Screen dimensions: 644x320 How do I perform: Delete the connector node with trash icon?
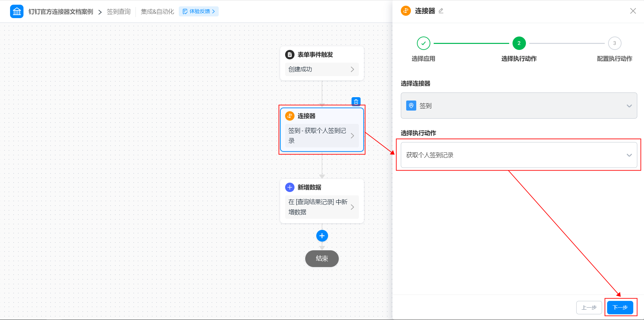(x=356, y=102)
